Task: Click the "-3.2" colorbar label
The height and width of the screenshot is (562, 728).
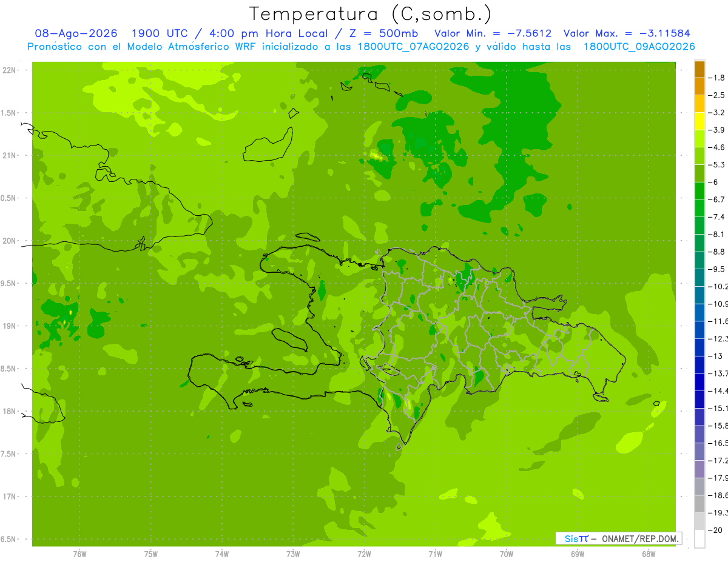Action: click(716, 113)
